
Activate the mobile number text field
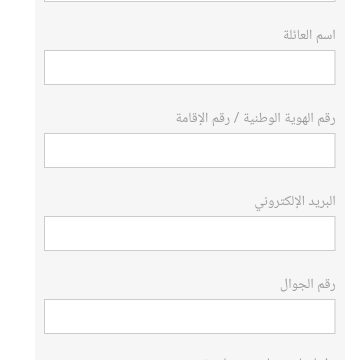(x=190, y=316)
